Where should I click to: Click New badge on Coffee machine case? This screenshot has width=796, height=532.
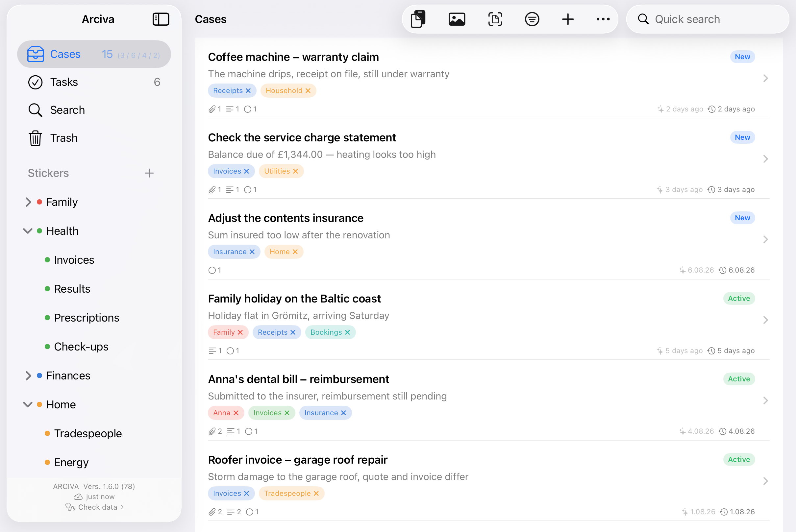tap(742, 57)
